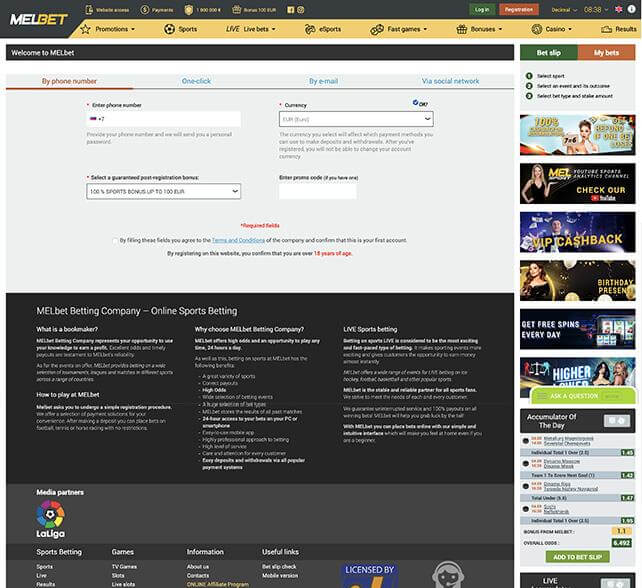Open the VIP CASHBACK banner
642x588 pixels.
click(x=577, y=232)
